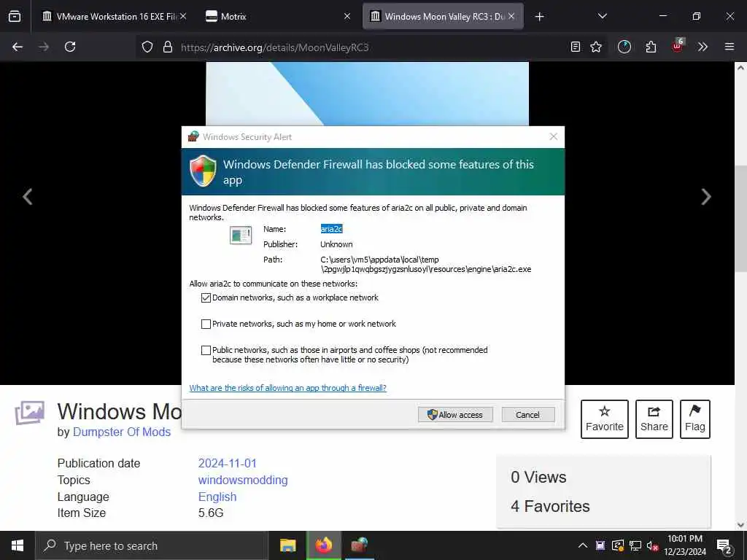
Task: View site security padlock info
Action: coord(167,47)
